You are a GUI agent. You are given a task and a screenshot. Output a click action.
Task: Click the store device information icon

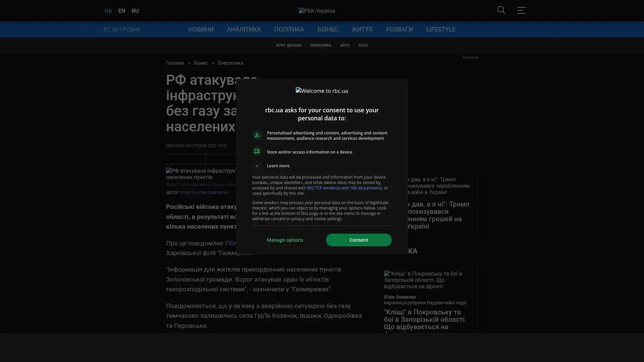(257, 152)
